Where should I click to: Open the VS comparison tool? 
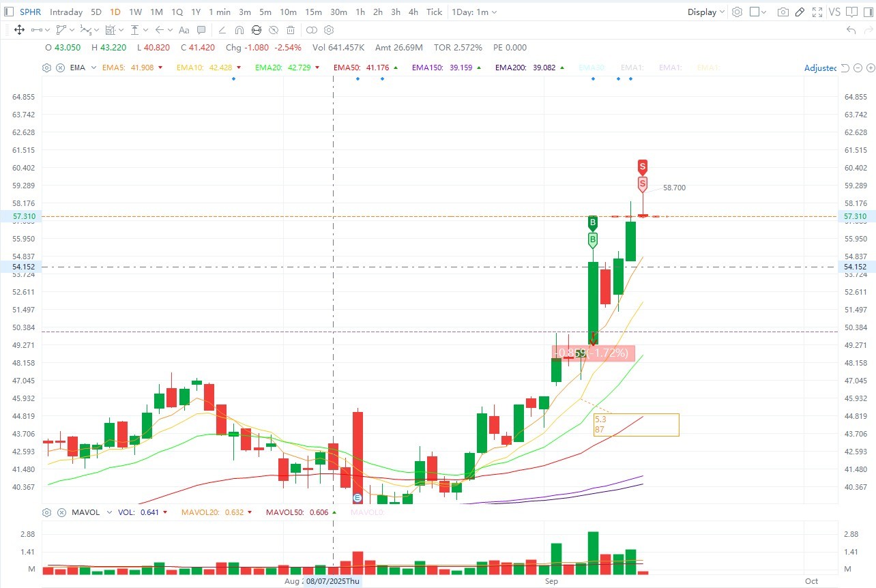(x=835, y=12)
